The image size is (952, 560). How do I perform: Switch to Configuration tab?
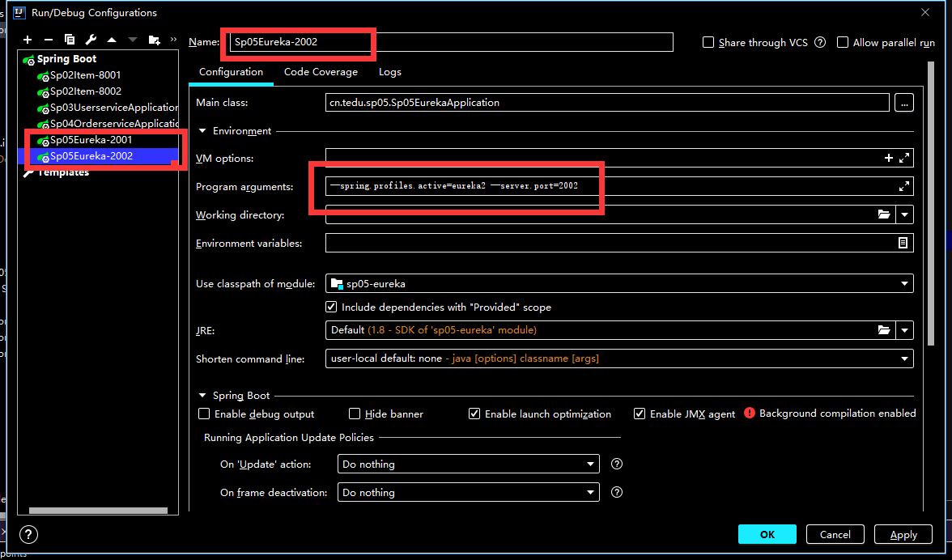(x=231, y=71)
